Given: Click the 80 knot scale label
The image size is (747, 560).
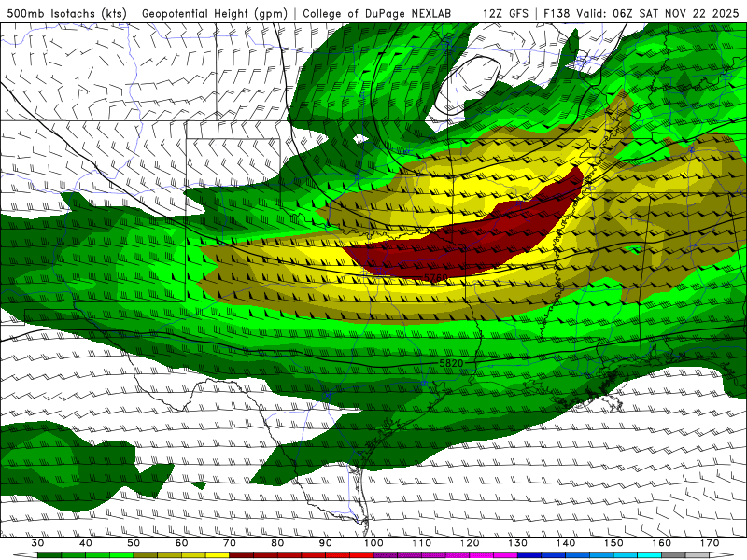Looking at the screenshot, I should coord(277,543).
